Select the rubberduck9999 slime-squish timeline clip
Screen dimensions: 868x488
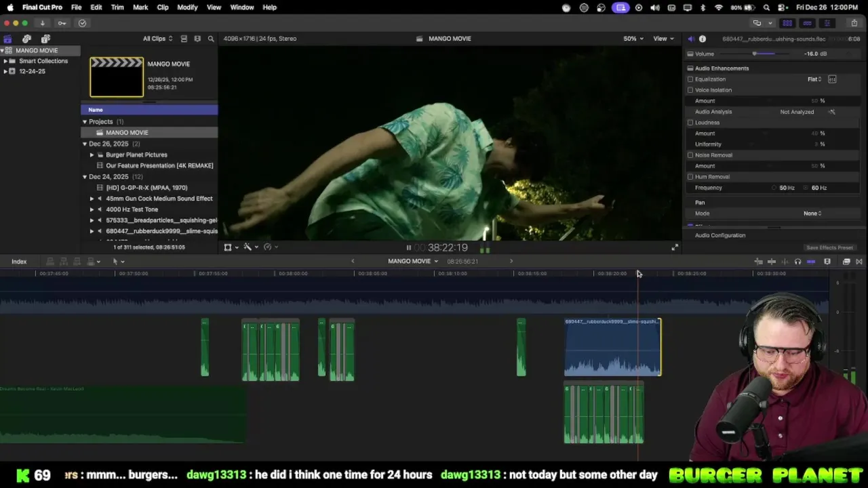612,347
